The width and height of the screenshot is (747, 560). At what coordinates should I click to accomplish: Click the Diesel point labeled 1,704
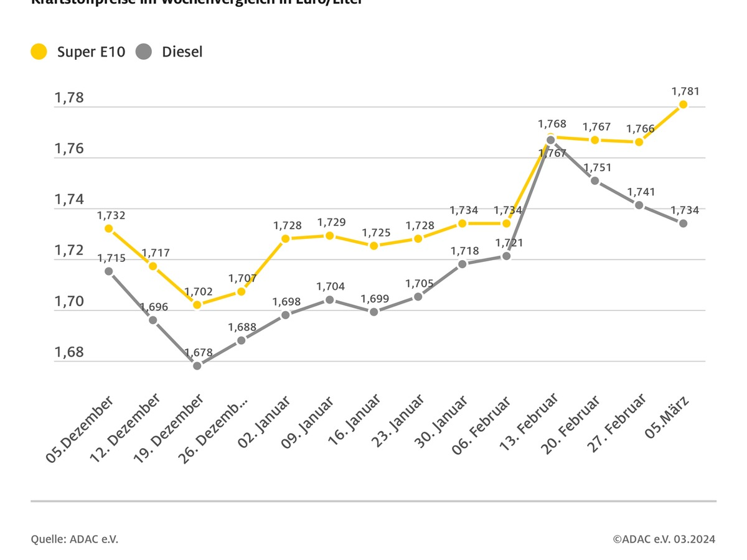click(330, 300)
